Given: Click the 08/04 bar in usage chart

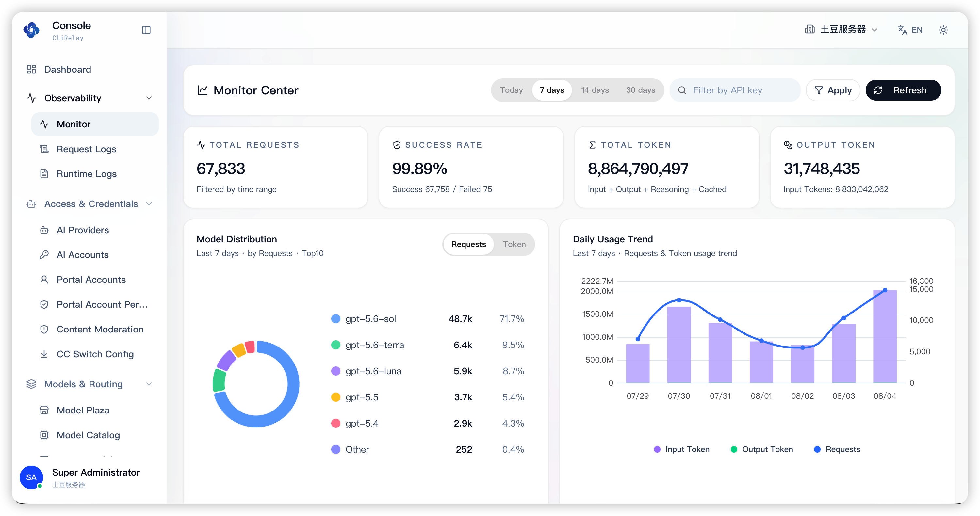Looking at the screenshot, I should pos(885,336).
